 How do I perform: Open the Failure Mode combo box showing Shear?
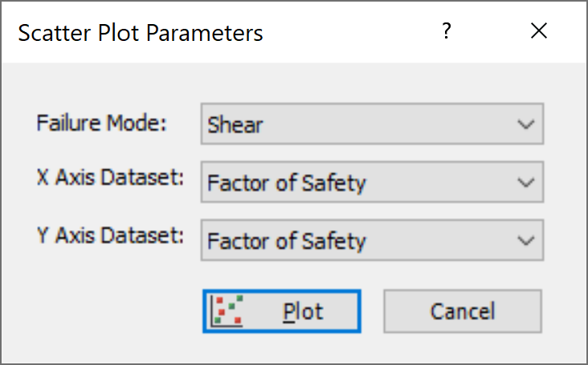(372, 124)
